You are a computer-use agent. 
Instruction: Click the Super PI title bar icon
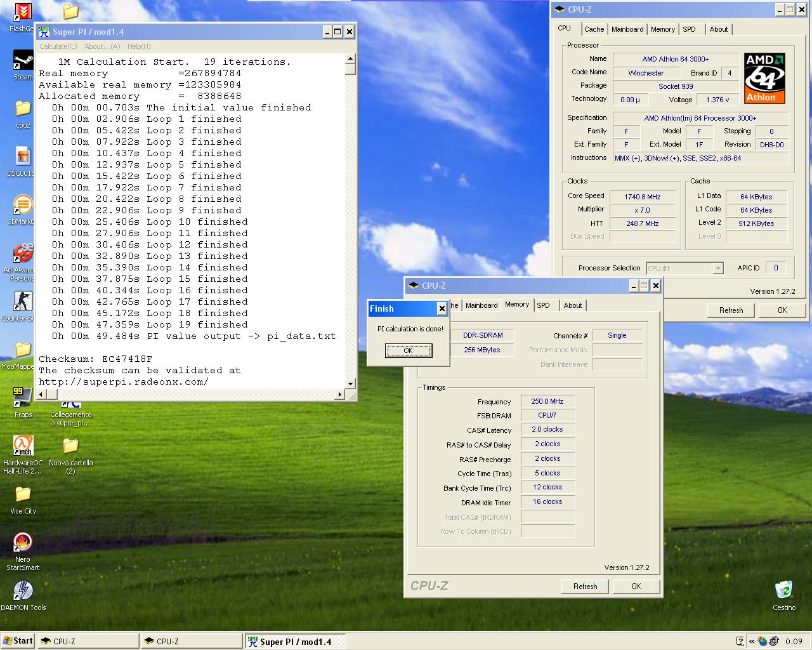coord(44,32)
